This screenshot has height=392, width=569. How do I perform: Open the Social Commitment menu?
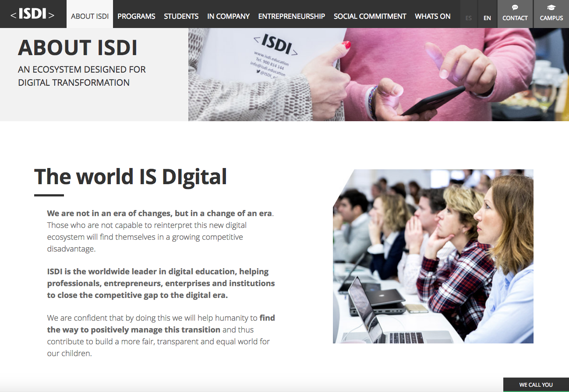pyautogui.click(x=370, y=16)
